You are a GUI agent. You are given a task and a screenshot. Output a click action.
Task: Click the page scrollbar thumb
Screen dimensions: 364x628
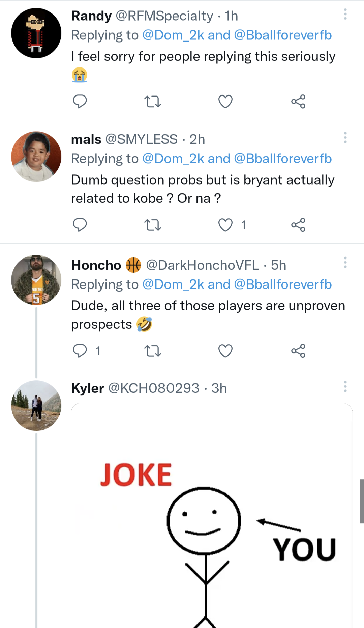point(362,501)
